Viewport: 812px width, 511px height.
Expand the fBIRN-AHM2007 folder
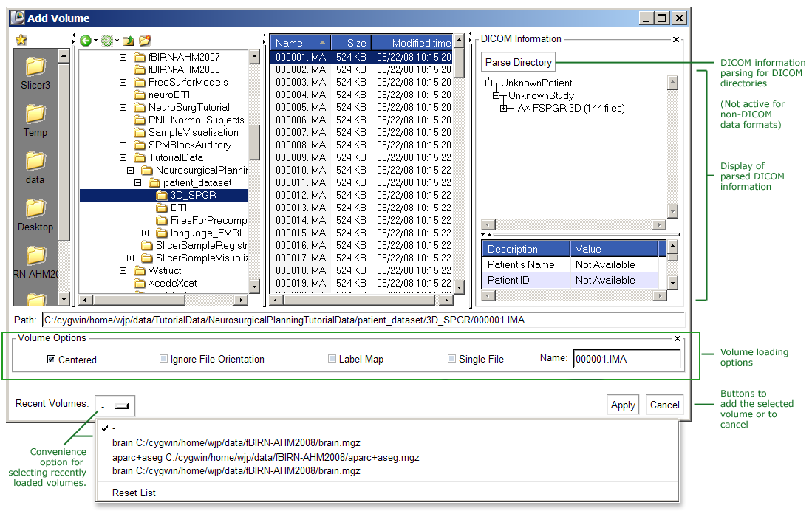point(123,57)
